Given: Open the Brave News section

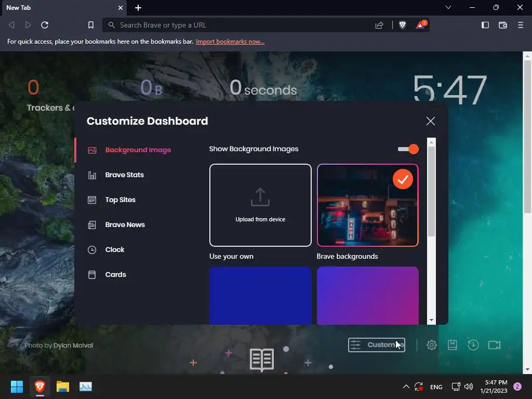Looking at the screenshot, I should 117,224.
